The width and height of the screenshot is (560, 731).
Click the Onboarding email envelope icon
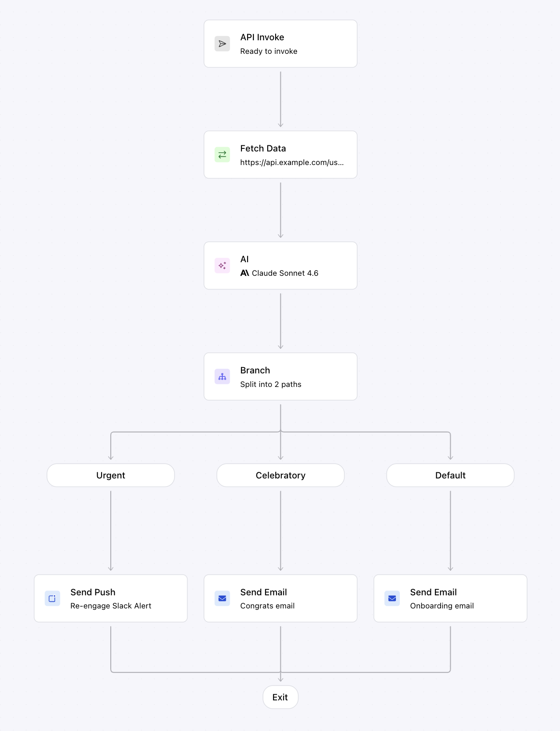click(x=392, y=598)
